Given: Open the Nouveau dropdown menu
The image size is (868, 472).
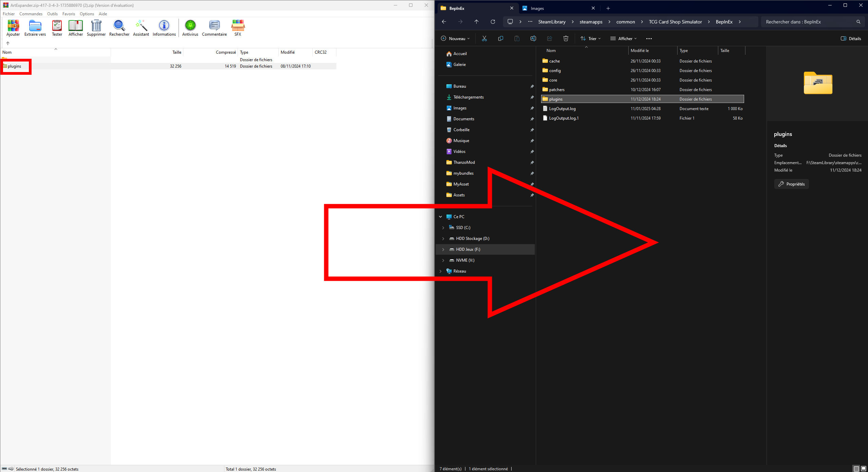Looking at the screenshot, I should point(455,38).
